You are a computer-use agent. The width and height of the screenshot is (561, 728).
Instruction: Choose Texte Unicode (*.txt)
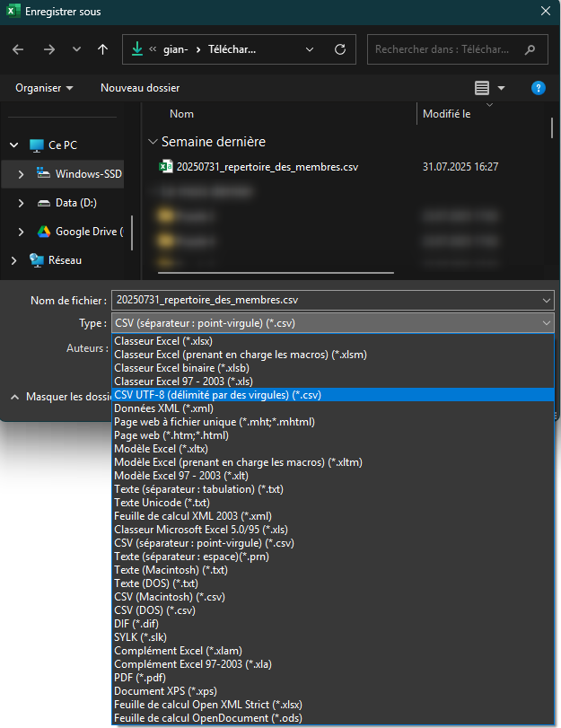pos(332,503)
